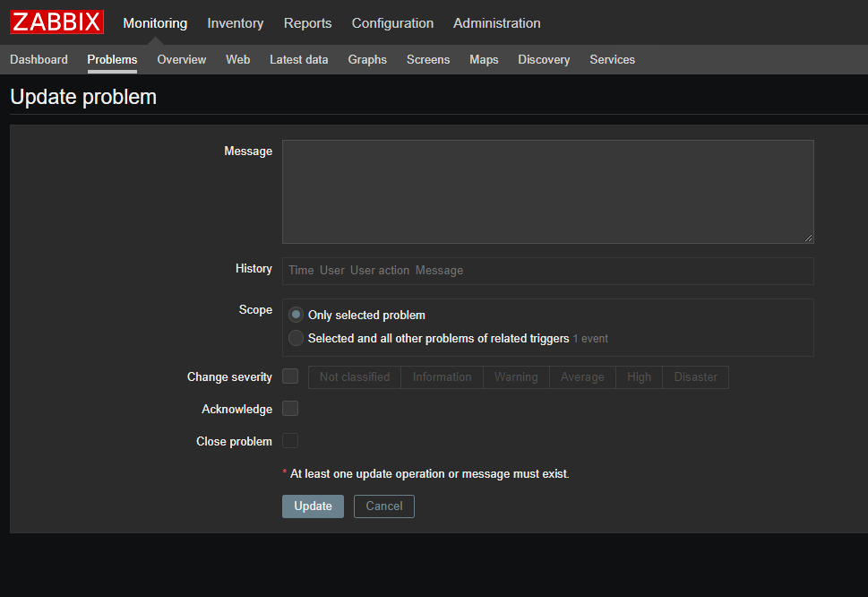Image resolution: width=868 pixels, height=597 pixels.
Task: Switch to the Dashboard tab
Action: (39, 60)
